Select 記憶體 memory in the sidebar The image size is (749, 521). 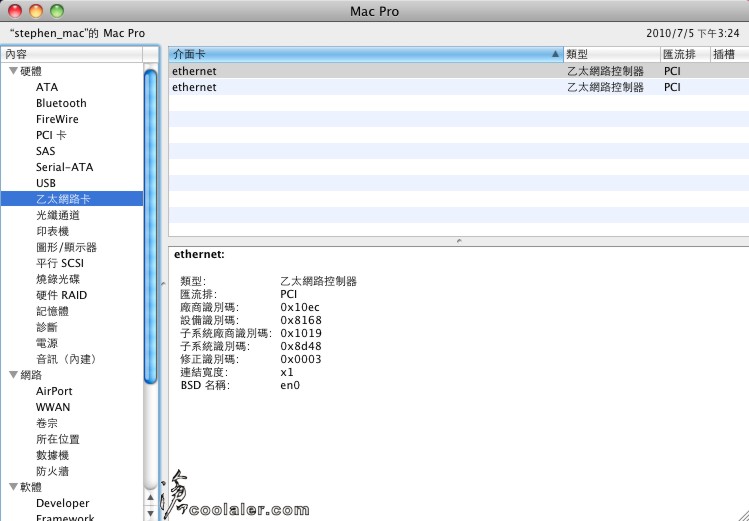tap(53, 311)
